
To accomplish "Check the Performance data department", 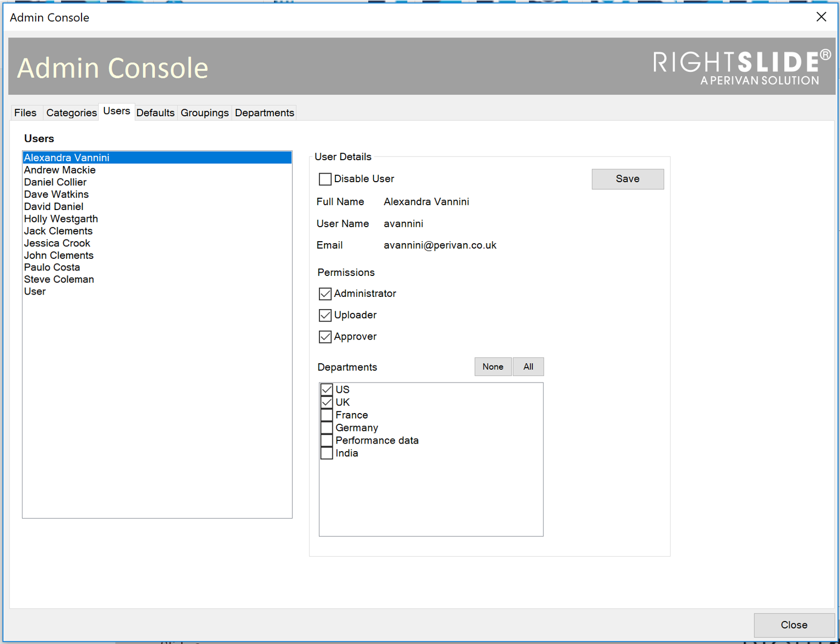I will pyautogui.click(x=326, y=440).
